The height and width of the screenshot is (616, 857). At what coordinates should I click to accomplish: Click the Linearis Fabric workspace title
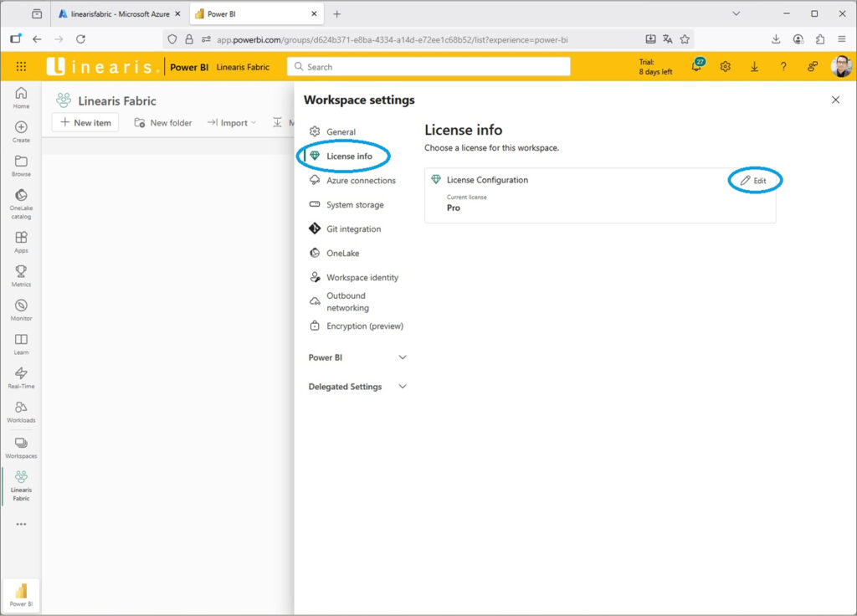pyautogui.click(x=117, y=100)
